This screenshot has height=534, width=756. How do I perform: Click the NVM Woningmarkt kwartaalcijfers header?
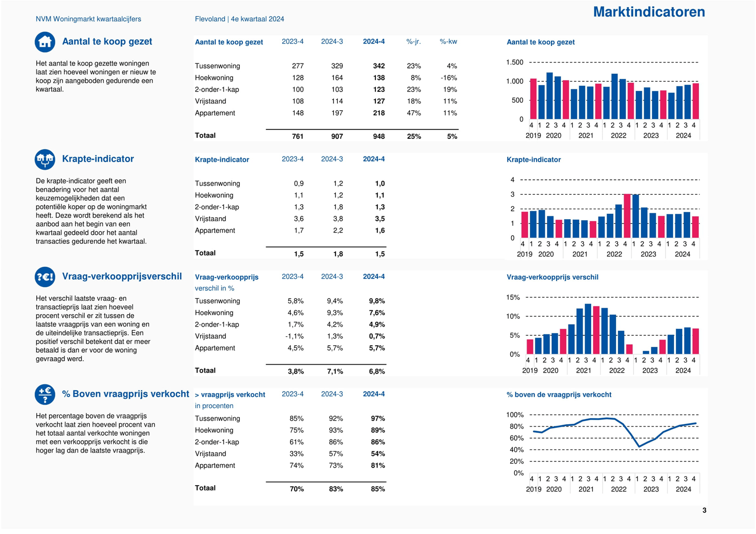88,19
